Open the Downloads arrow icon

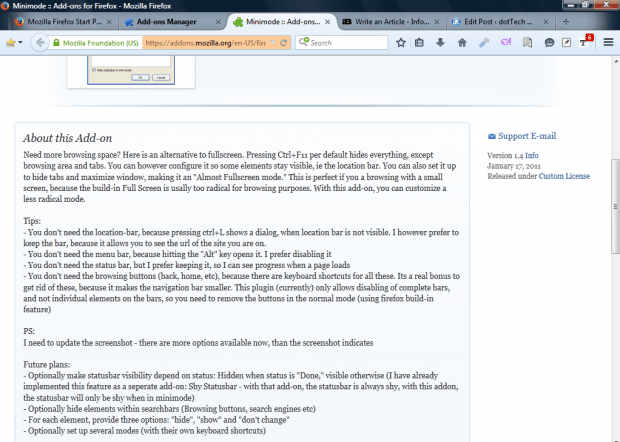[x=440, y=42]
